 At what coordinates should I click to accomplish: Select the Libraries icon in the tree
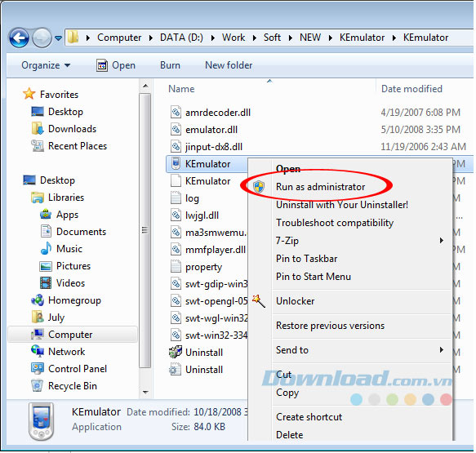(38, 198)
